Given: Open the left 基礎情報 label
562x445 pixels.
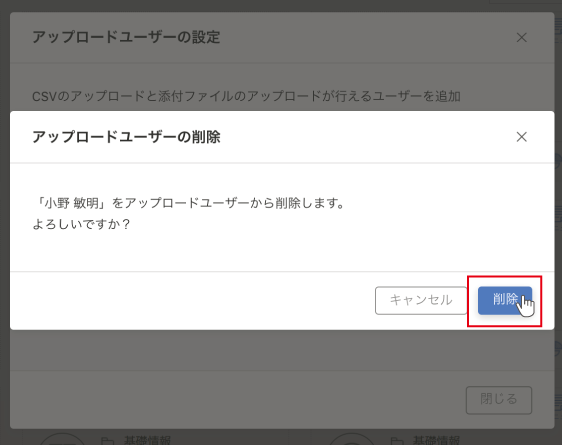Looking at the screenshot, I should [x=147, y=440].
